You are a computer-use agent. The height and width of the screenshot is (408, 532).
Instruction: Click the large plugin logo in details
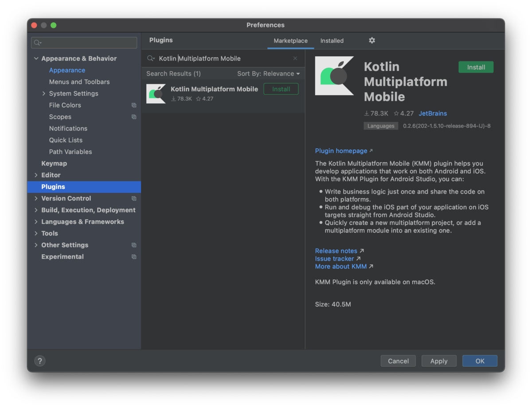[334, 76]
